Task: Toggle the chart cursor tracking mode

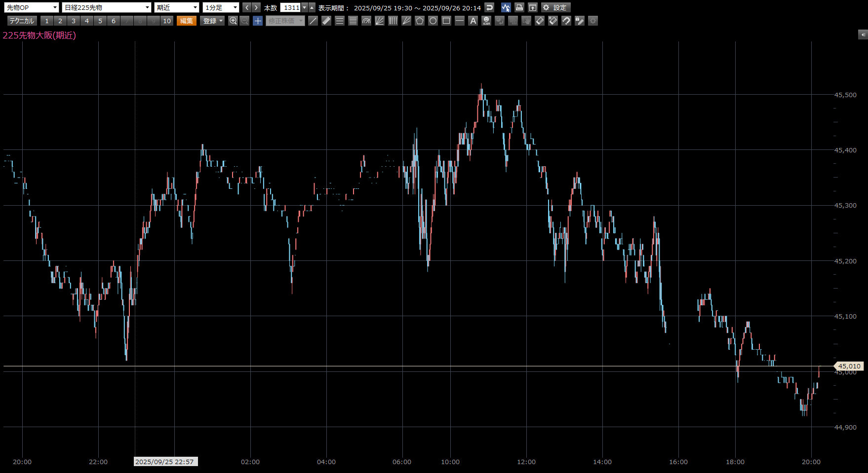Action: pos(506,7)
